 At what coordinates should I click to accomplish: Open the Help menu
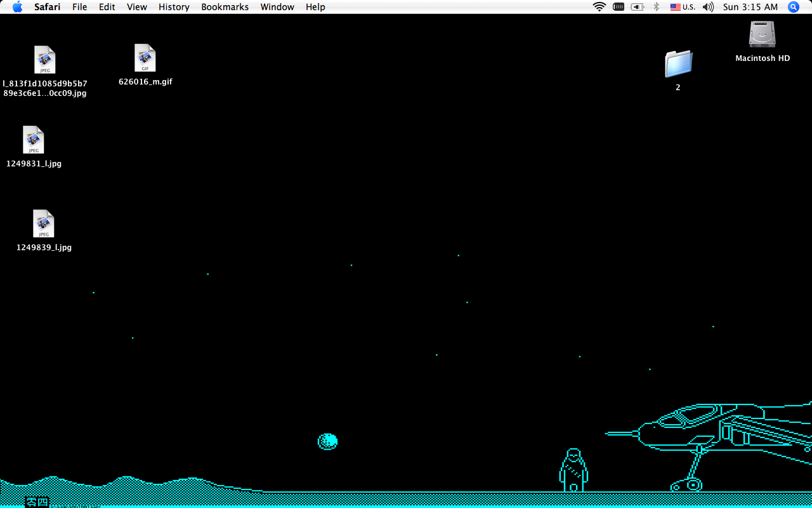coord(315,7)
